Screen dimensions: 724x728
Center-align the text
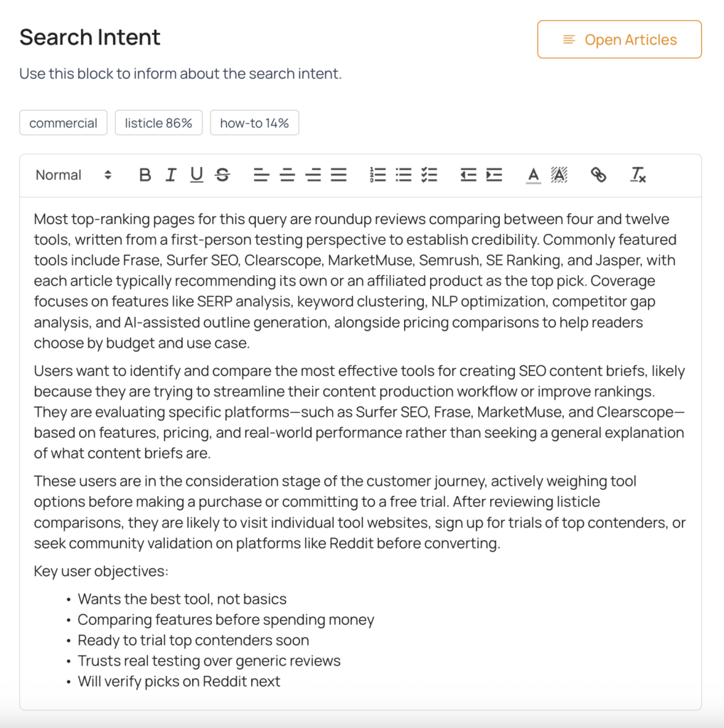(287, 175)
